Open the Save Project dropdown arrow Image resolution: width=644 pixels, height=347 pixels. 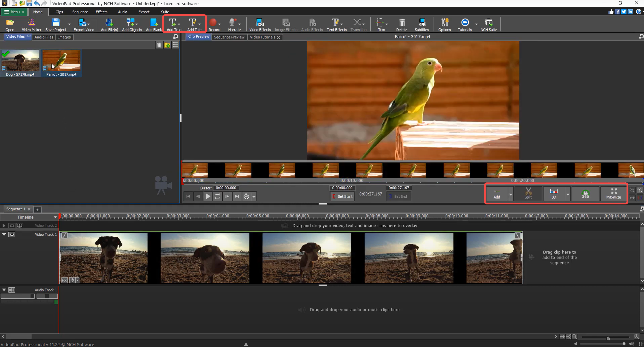coord(69,24)
